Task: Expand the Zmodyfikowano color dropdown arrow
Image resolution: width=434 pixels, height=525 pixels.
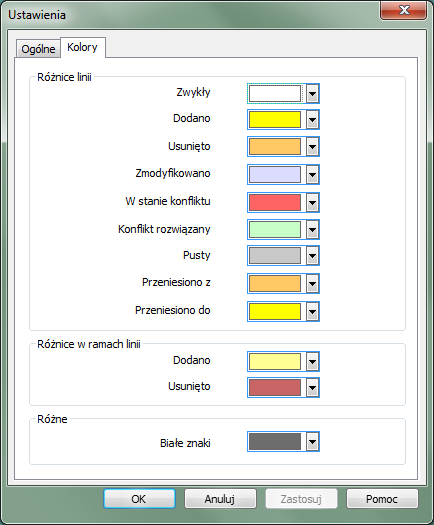Action: pos(312,174)
